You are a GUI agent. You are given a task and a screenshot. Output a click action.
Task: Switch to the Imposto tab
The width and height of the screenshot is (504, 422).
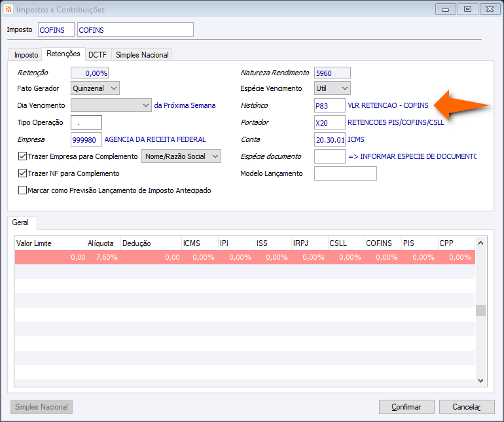click(26, 55)
